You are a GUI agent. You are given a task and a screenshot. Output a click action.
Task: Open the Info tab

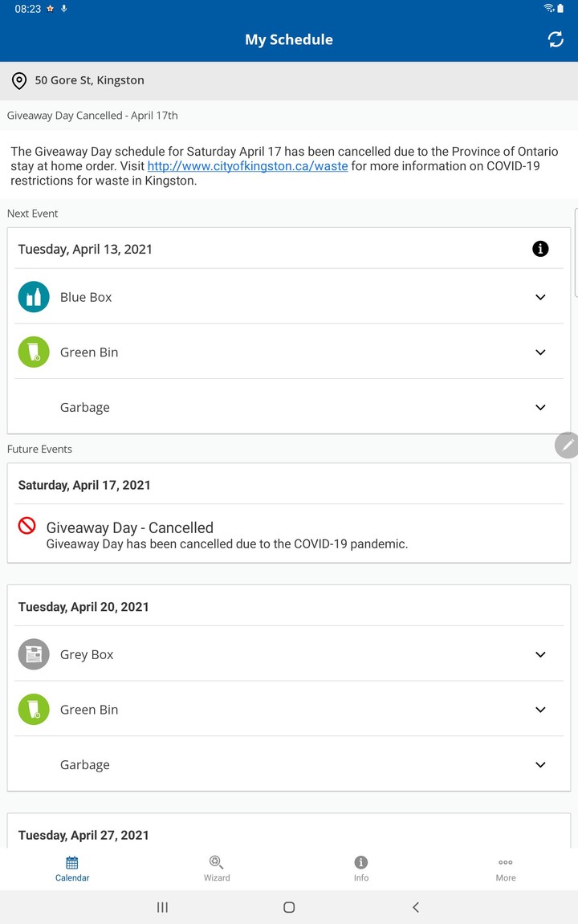(361, 869)
